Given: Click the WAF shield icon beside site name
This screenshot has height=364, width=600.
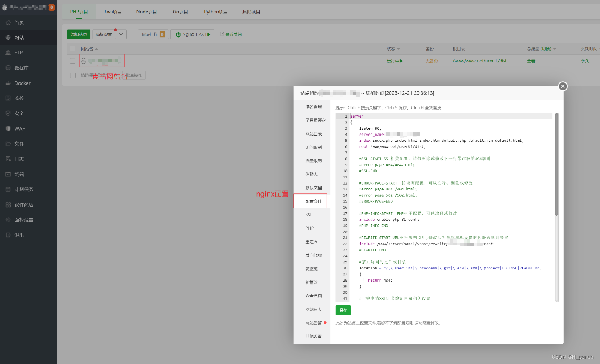Looking at the screenshot, I should coord(83,61).
